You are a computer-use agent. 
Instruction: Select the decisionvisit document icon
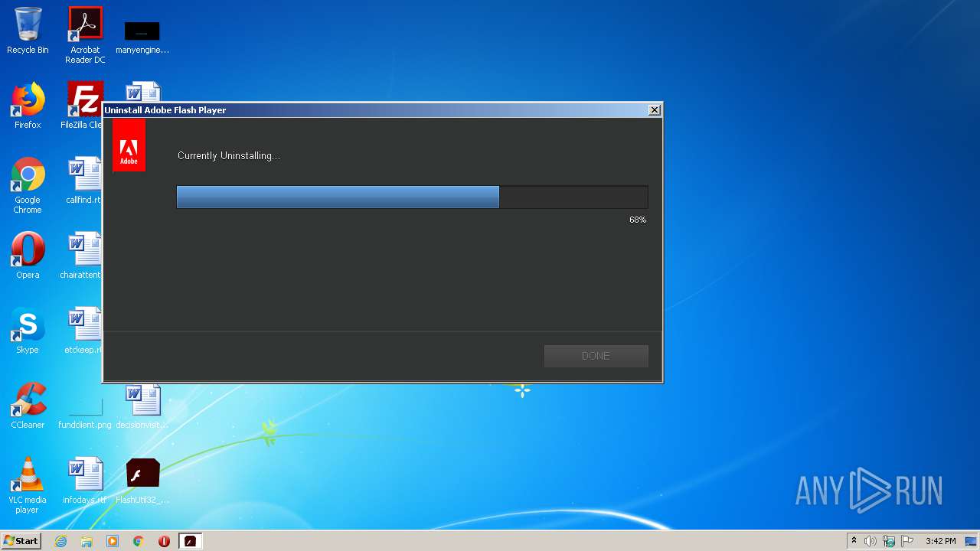[142, 406]
